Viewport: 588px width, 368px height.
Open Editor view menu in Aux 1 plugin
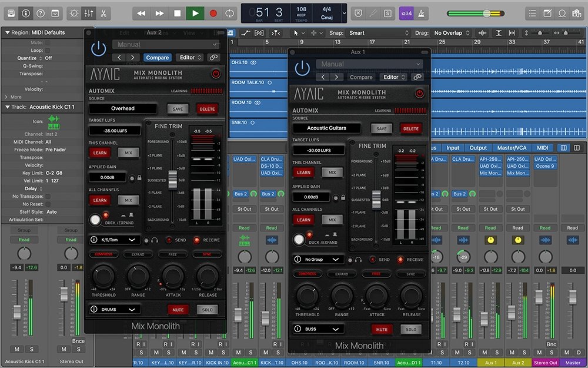pos(393,77)
